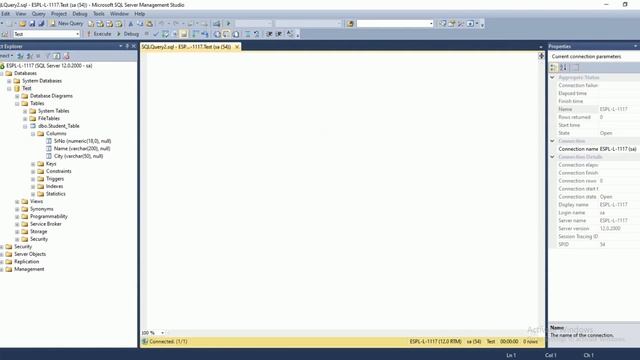Collapse the Aggregate Status section
The image size is (640, 360).
[x=553, y=78]
